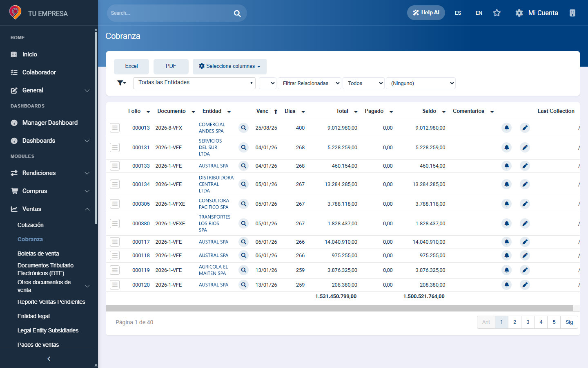Screen dimensions: 588x368
Task: Open Cotización in the sidebar
Action: click(x=31, y=225)
